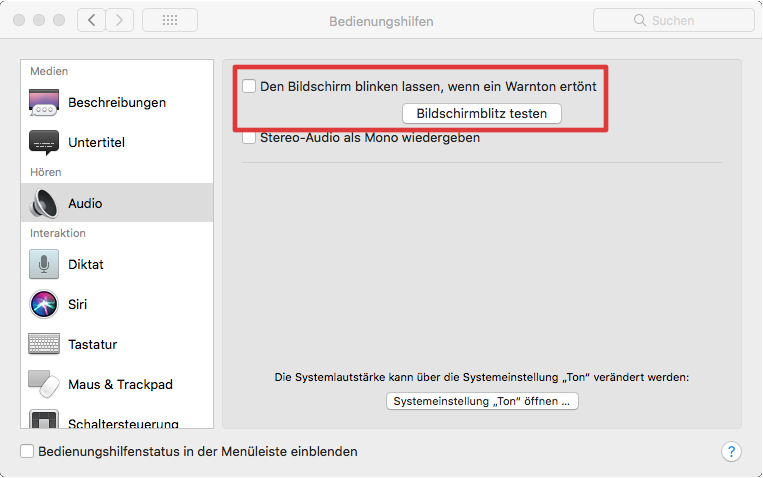Select the Maus & Trackpad label
The height and width of the screenshot is (478, 763).
(x=120, y=385)
